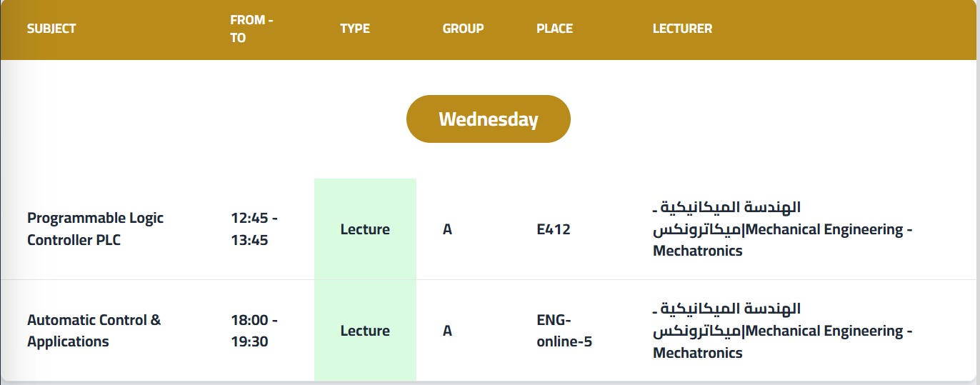Click the Lecture cell for Automatic Control

[x=365, y=331]
